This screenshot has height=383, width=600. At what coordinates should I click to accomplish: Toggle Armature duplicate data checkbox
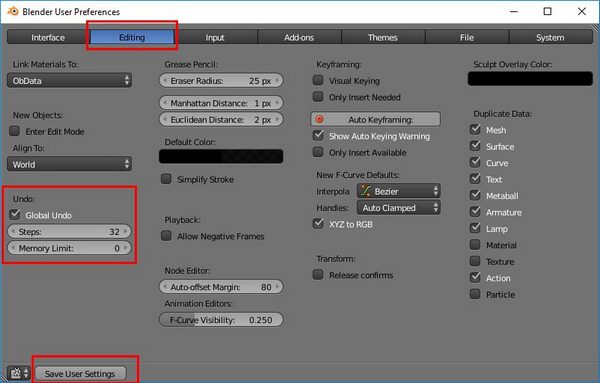click(475, 212)
